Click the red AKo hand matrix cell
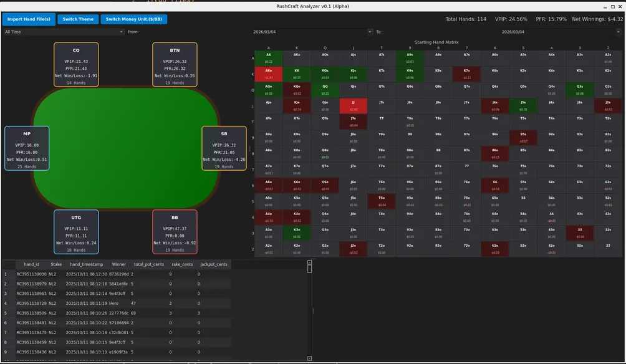The height and width of the screenshot is (364, 626). [x=268, y=74]
